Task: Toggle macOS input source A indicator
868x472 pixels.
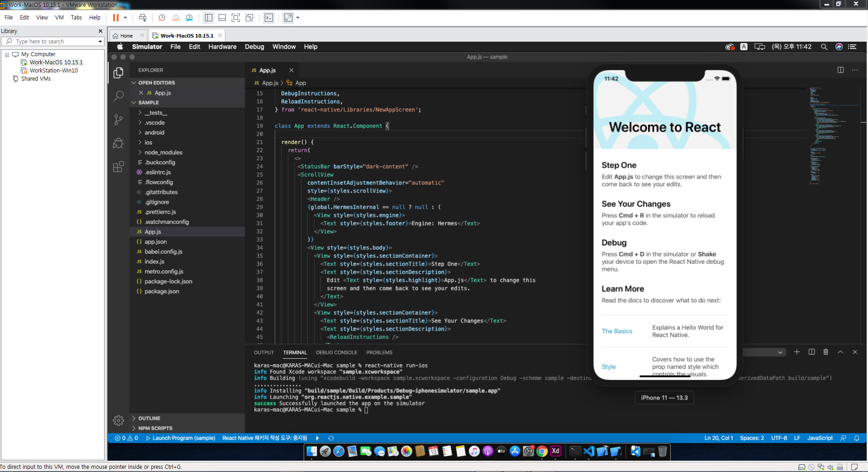Action: point(744,47)
